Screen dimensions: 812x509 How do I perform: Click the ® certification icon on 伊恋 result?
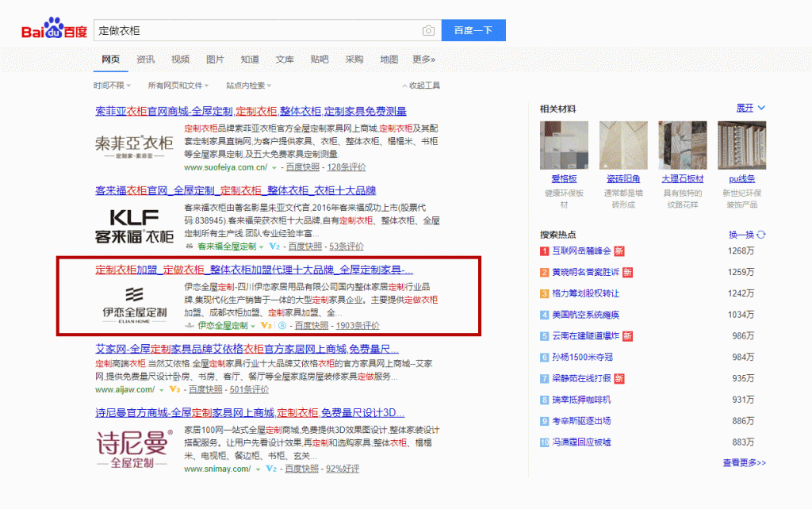click(282, 326)
